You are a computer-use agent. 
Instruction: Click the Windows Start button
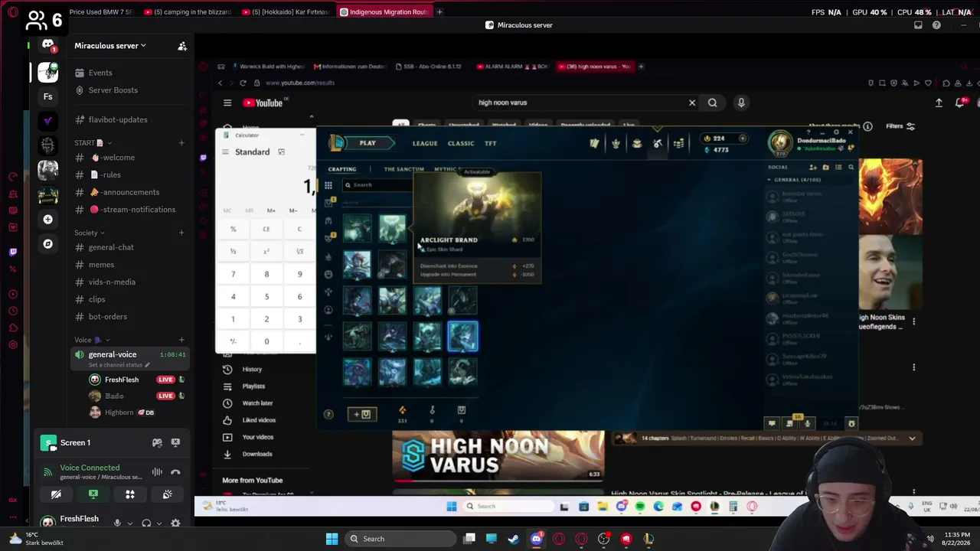(x=332, y=539)
